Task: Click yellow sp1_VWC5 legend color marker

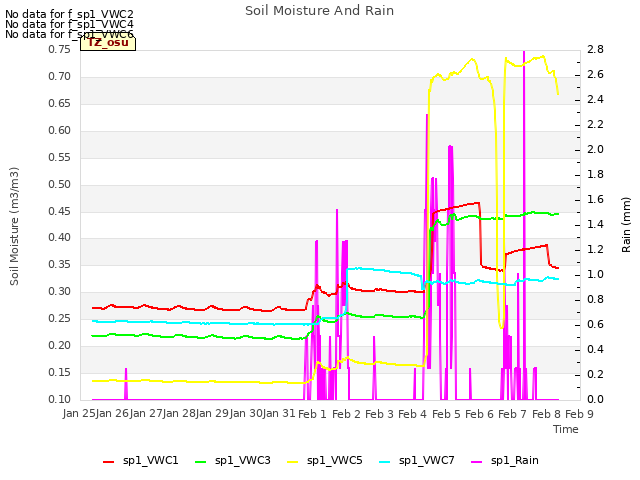Action: [x=293, y=462]
